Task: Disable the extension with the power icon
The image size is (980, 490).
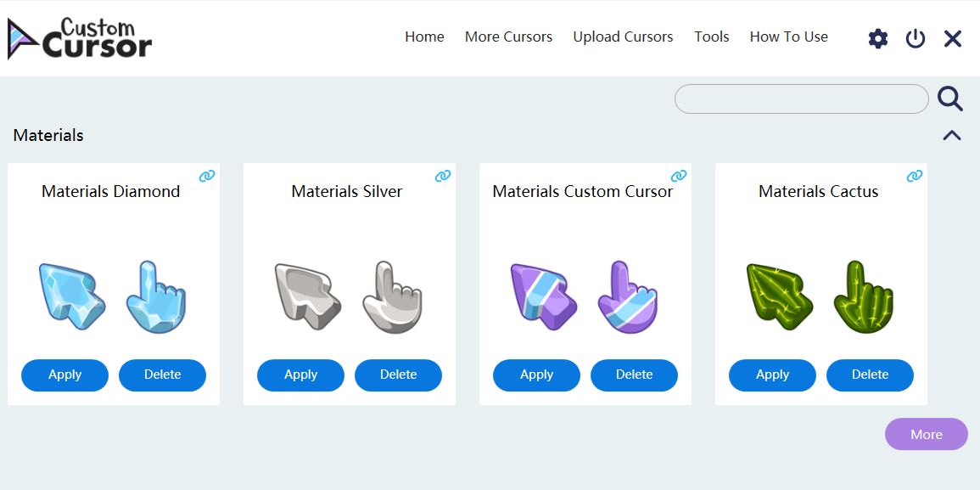Action: [915, 37]
